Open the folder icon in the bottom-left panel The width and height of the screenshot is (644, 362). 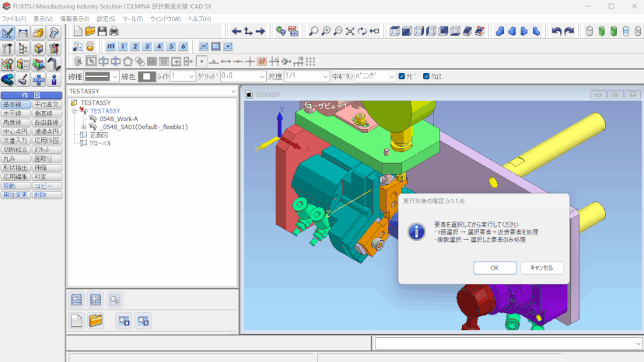pos(96,320)
